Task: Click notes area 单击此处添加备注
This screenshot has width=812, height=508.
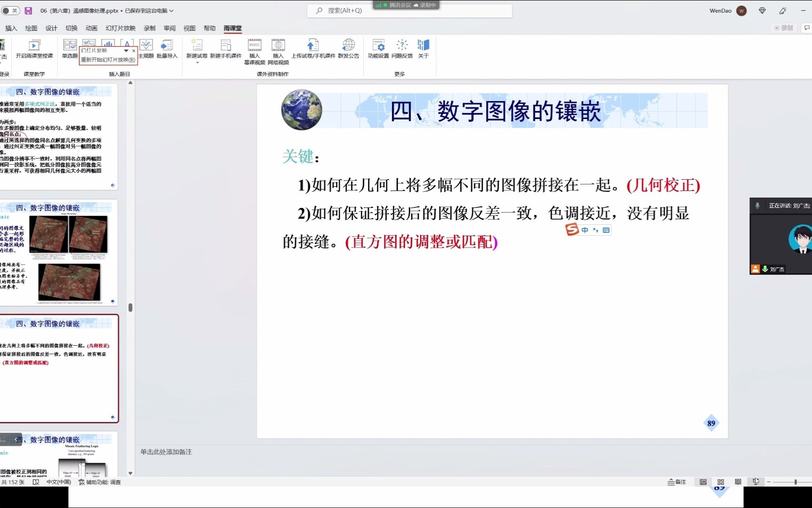Action: pyautogui.click(x=166, y=452)
